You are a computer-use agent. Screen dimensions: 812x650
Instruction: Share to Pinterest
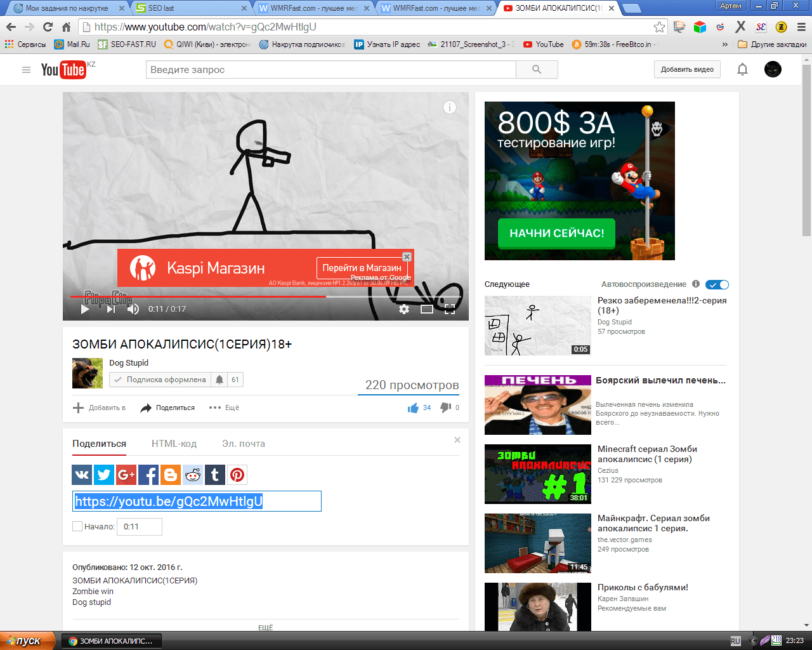(x=237, y=475)
